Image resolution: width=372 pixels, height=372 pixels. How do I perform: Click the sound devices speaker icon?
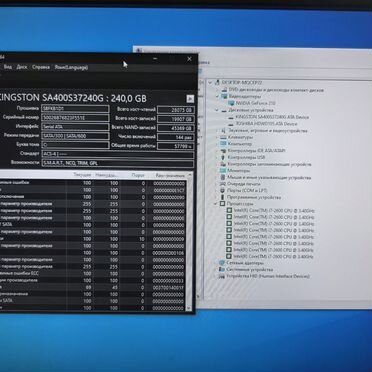coord(223,131)
